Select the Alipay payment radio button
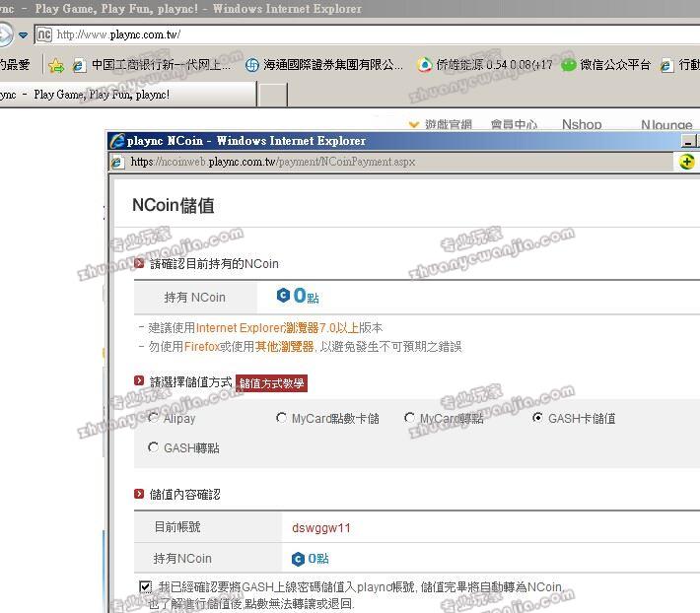The height and width of the screenshot is (613, 700). [x=153, y=418]
